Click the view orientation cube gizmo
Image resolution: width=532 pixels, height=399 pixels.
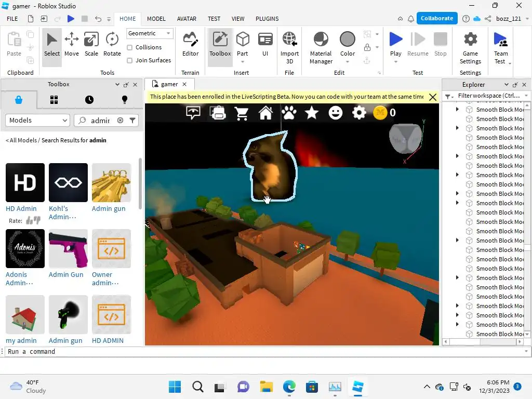tap(405, 138)
